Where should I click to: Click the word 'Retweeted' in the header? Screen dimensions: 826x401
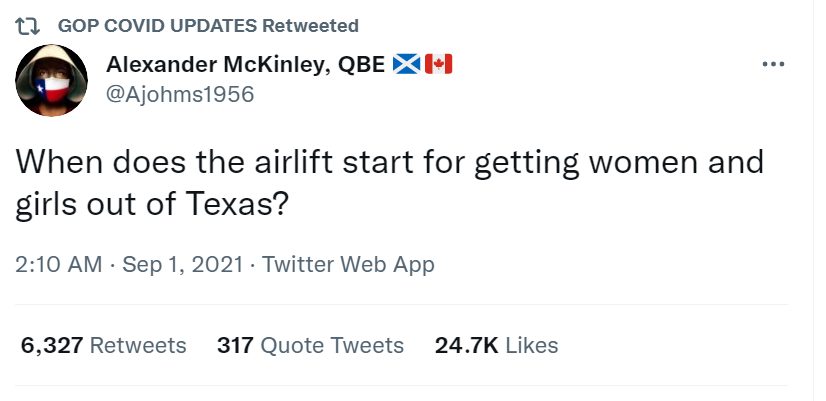coord(311,25)
